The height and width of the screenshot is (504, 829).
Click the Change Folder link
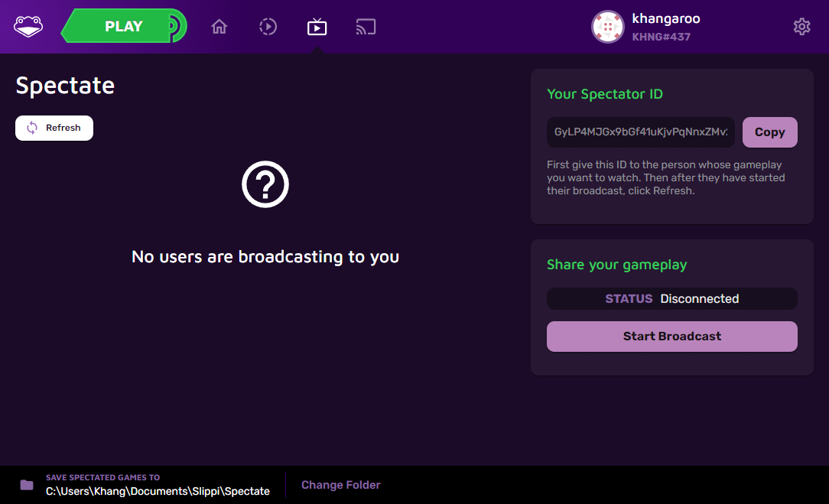point(340,485)
